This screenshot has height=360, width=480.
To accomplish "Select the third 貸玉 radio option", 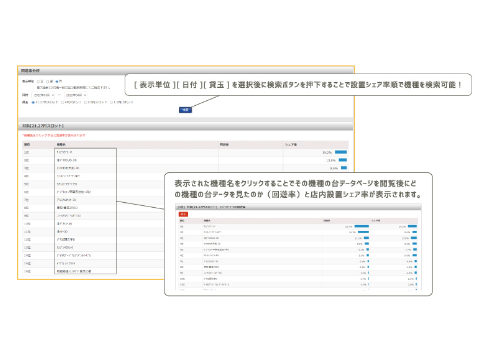I will click(85, 102).
